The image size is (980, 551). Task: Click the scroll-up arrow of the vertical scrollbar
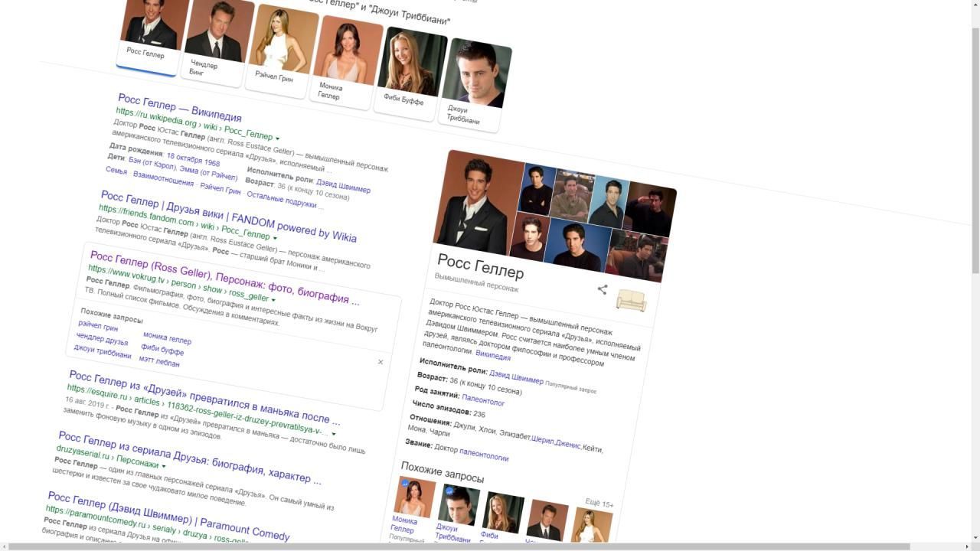coord(975,5)
